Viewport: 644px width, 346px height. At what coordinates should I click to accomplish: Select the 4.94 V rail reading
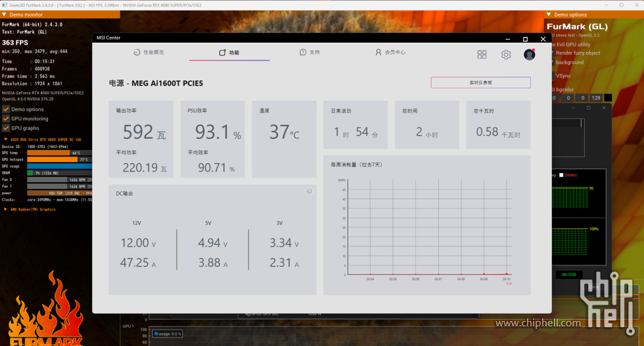pyautogui.click(x=213, y=243)
